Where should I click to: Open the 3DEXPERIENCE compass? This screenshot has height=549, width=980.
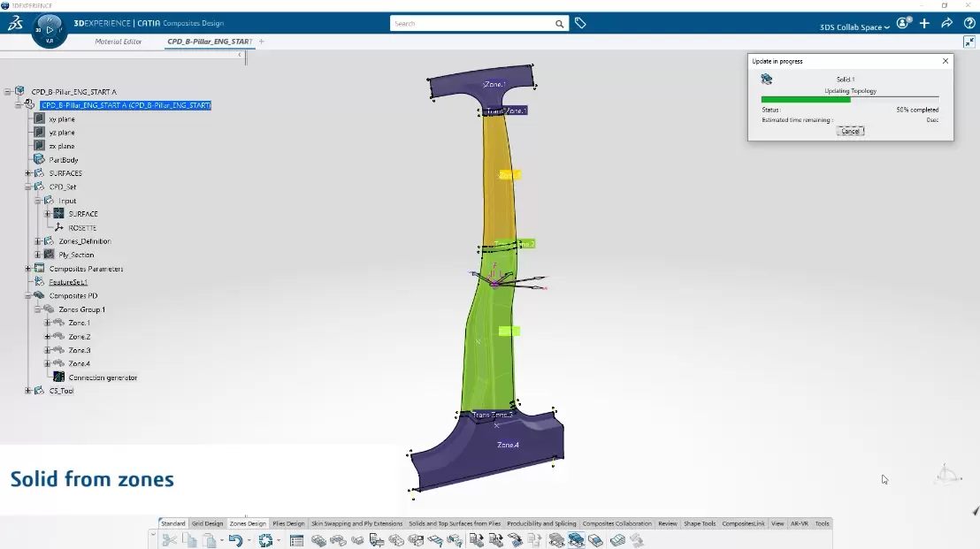[x=50, y=30]
